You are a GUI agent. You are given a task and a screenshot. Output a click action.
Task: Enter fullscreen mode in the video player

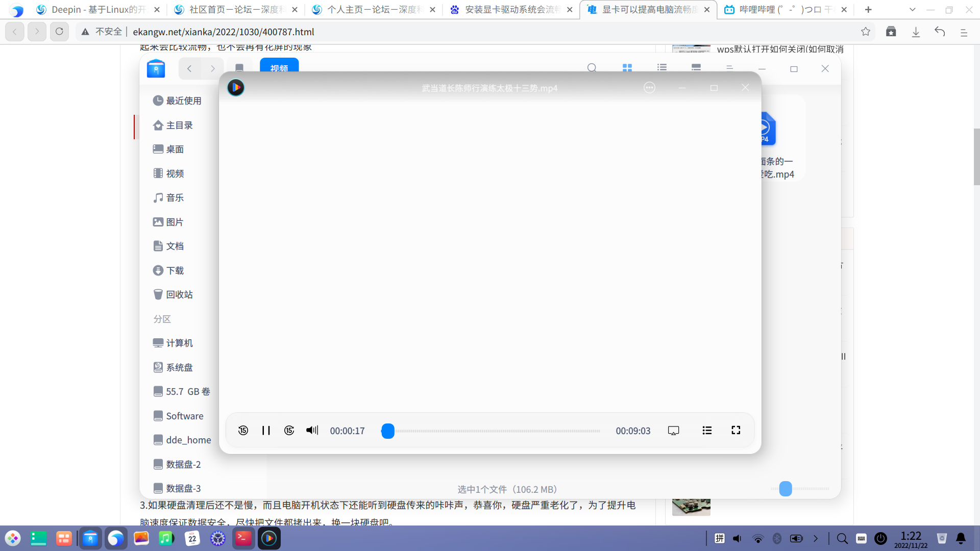pos(736,430)
